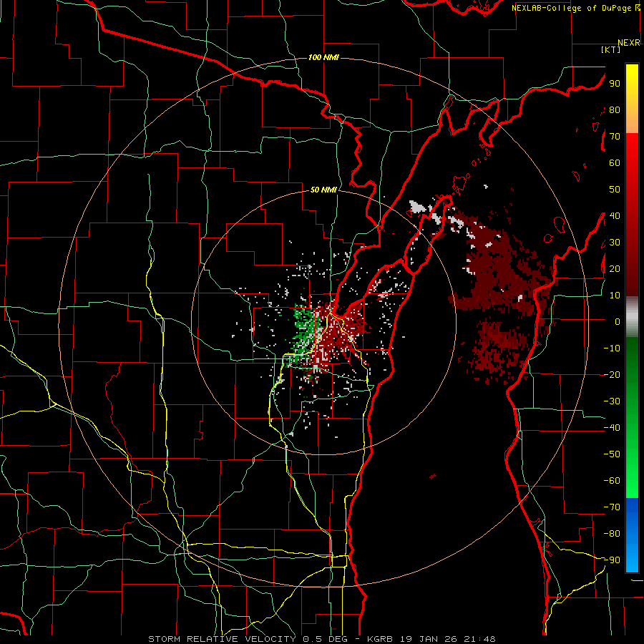Click the 60 value on velocity scale
The image size is (644, 644).
[615, 162]
